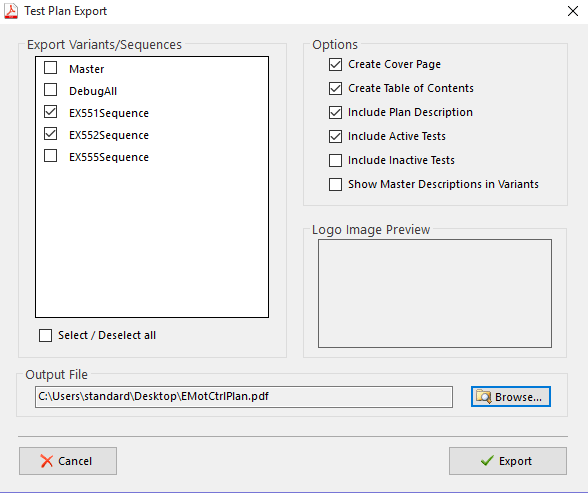Turn off Include Active Tests
This screenshot has width=588, height=493.
point(336,136)
